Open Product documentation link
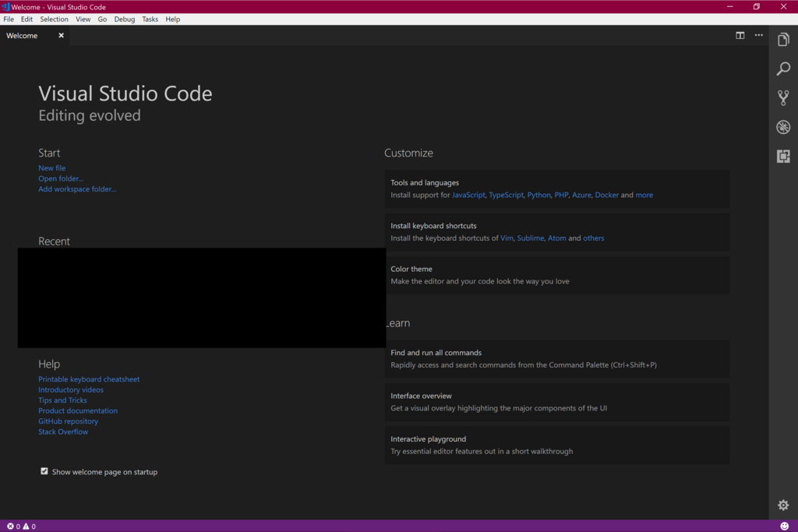This screenshot has width=798, height=532. 78,410
